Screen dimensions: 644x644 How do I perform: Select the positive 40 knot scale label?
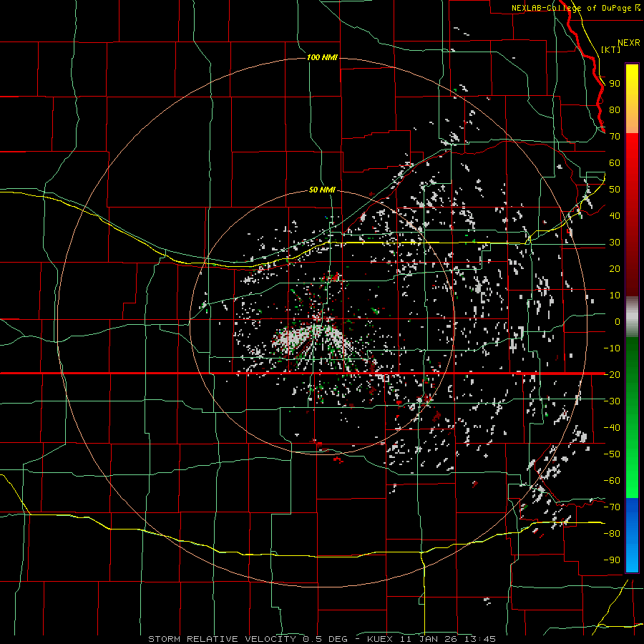[x=615, y=215]
